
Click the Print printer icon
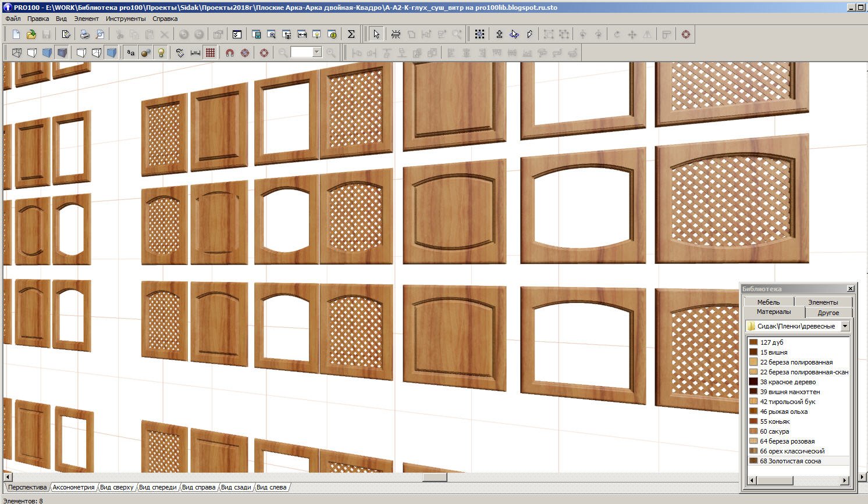pyautogui.click(x=85, y=34)
